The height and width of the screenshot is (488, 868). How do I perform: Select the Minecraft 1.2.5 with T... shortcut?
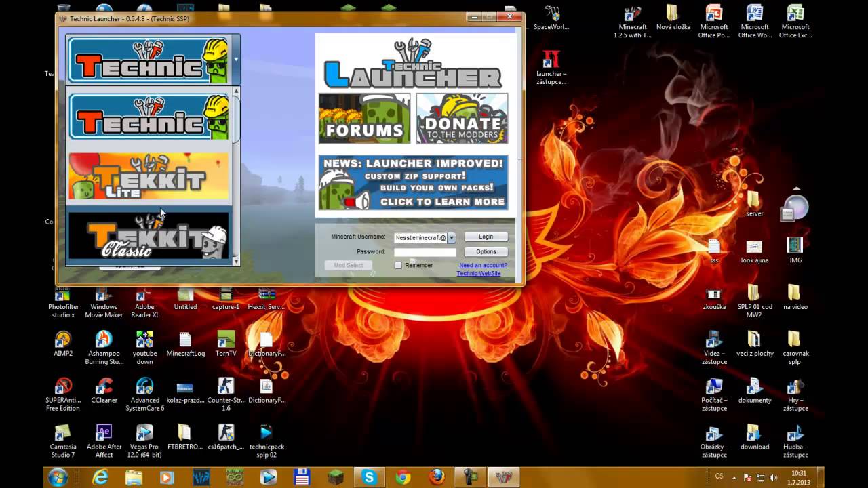coord(632,22)
